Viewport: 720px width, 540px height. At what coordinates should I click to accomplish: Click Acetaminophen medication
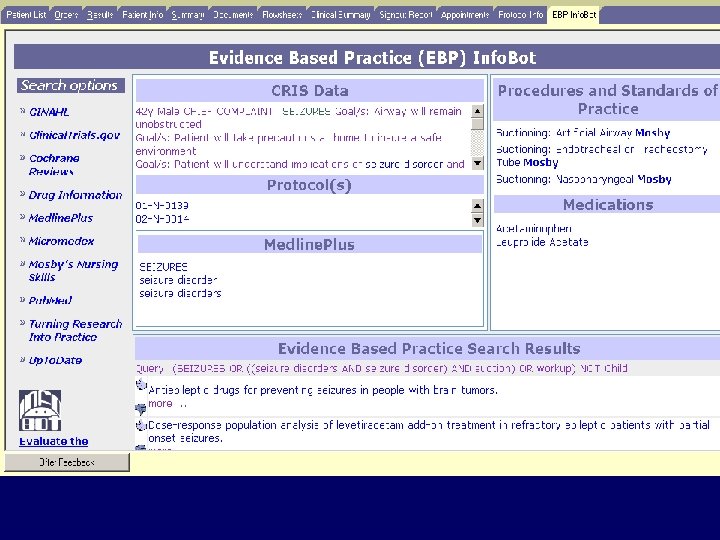(534, 229)
